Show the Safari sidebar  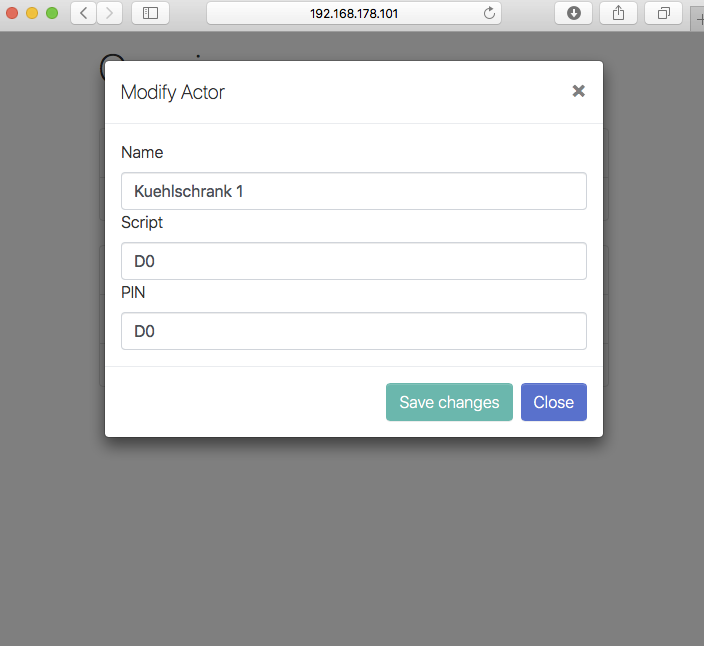coord(150,13)
